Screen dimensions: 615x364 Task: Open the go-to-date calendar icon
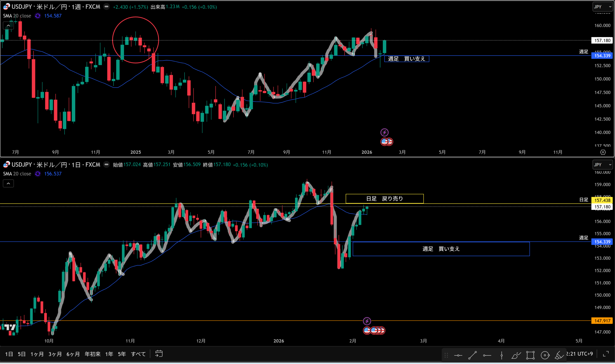[x=159, y=354]
